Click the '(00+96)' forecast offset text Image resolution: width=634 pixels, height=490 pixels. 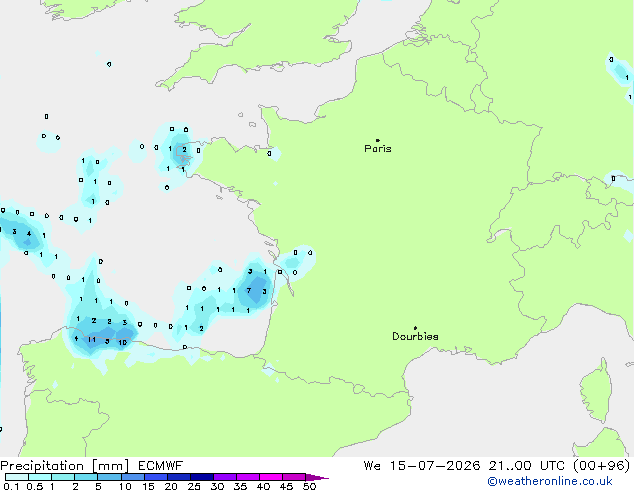point(602,466)
